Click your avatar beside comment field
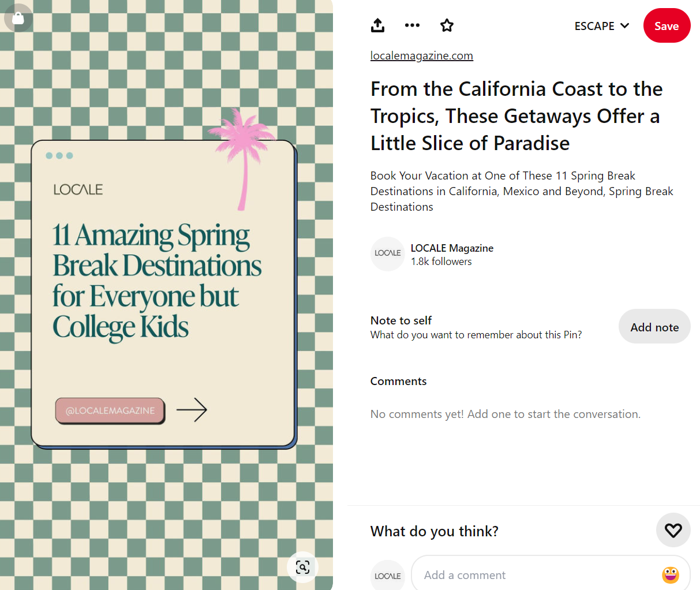This screenshot has width=700, height=590. [388, 576]
